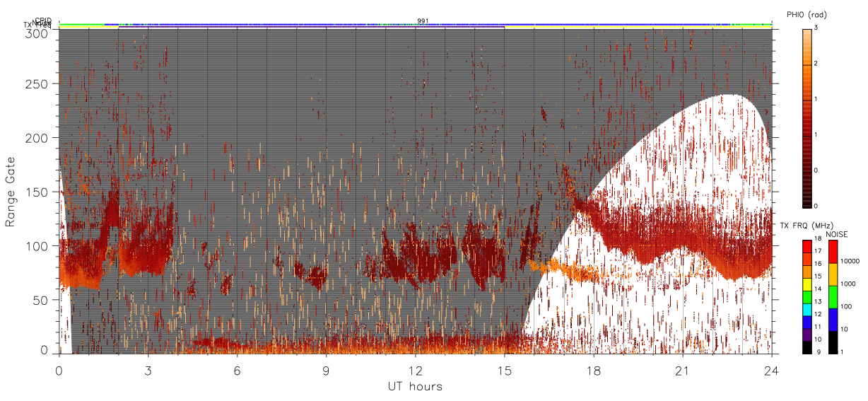Click the green 13–14 MHz TX FRQ swatch
This screenshot has height=401, width=868.
click(x=807, y=297)
